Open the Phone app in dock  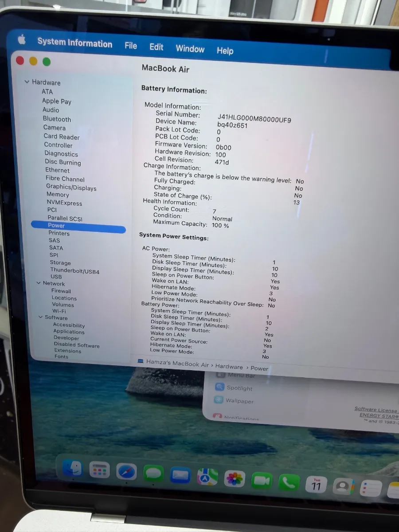click(289, 483)
